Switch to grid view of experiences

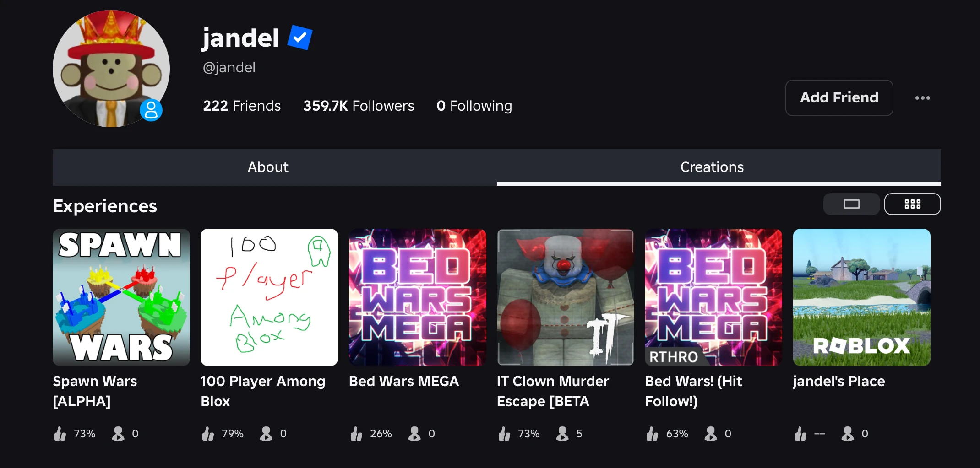click(x=912, y=204)
